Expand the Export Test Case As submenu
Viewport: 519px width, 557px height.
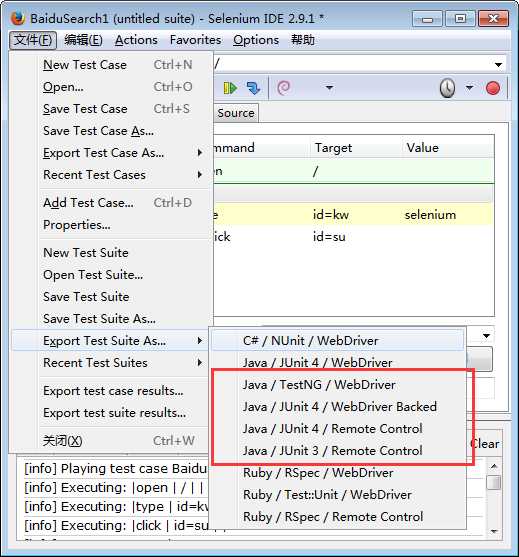[x=200, y=153]
